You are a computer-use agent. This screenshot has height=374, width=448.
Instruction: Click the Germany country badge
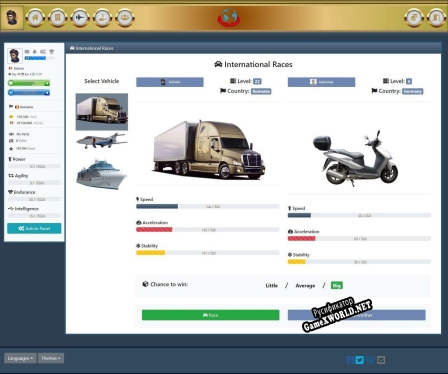point(412,91)
